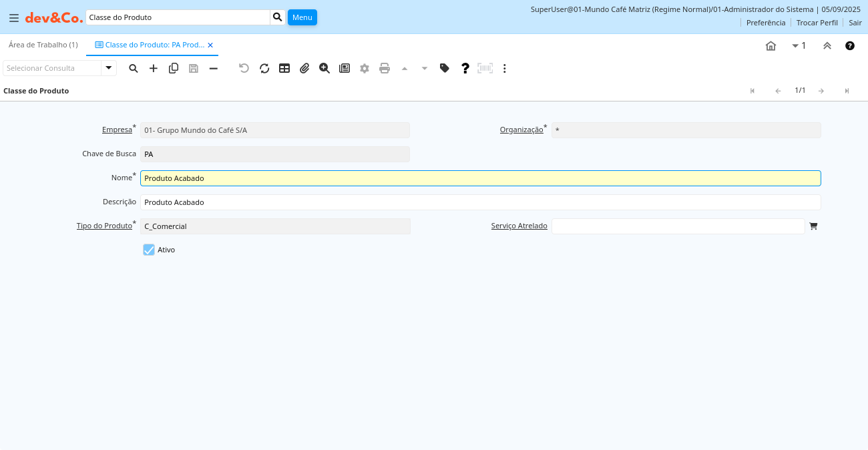The width and height of the screenshot is (868, 450).
Task: Copy the current record
Action: click(174, 68)
